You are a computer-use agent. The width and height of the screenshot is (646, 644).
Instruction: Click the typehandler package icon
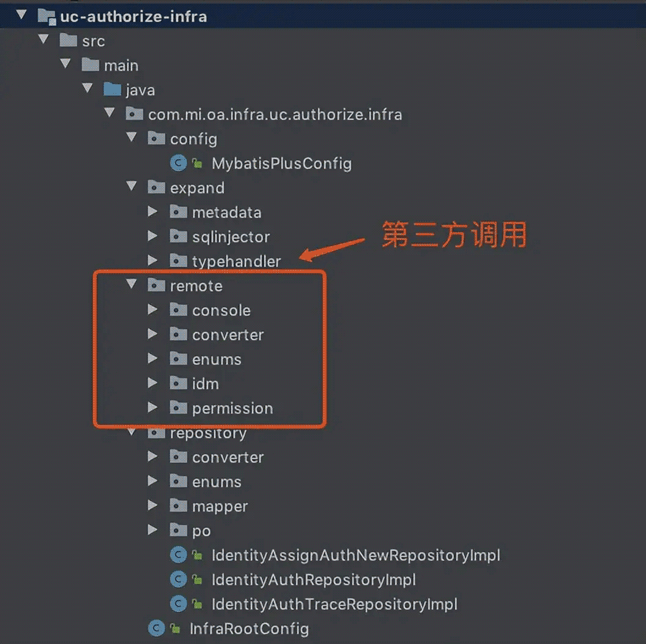tap(179, 261)
